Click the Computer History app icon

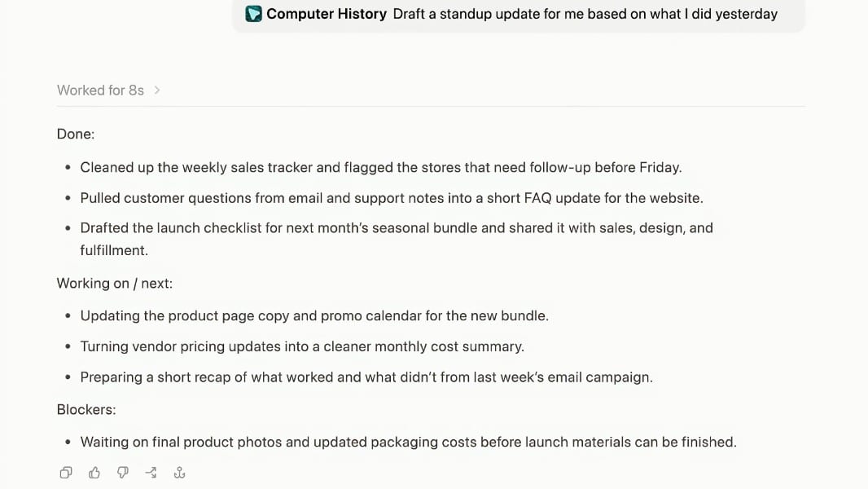pyautogui.click(x=253, y=14)
